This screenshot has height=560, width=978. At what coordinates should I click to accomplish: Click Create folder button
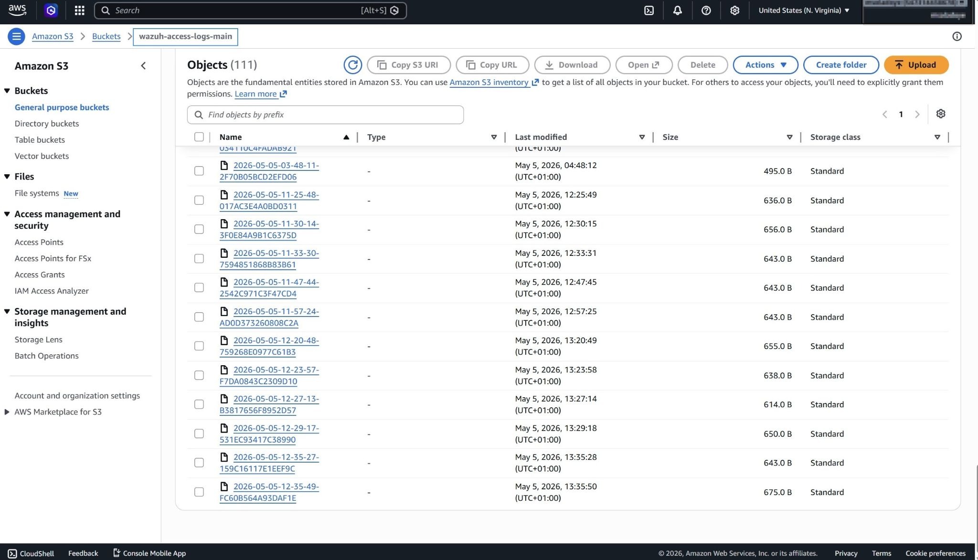[841, 65]
